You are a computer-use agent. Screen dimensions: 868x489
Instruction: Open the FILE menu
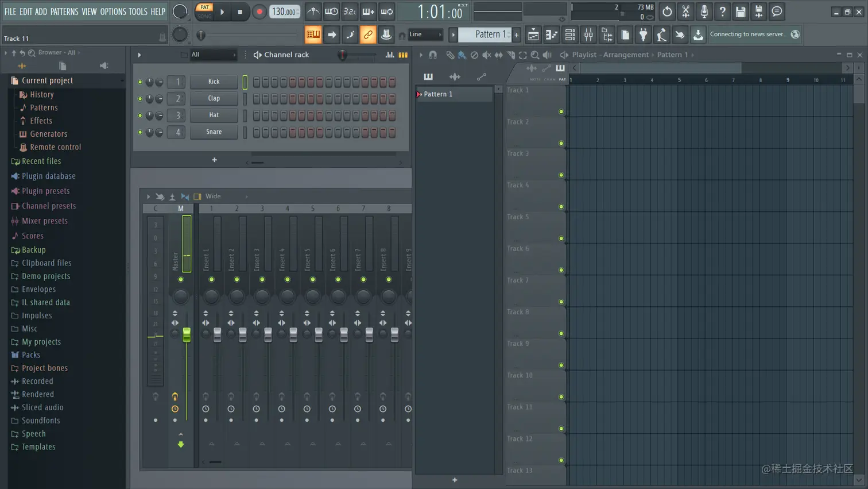10,11
